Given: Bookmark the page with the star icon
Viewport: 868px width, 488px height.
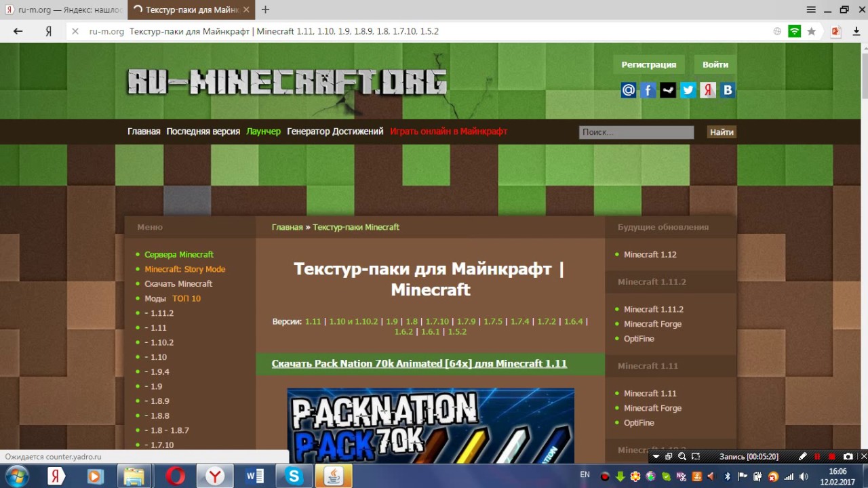Looking at the screenshot, I should 811,31.
